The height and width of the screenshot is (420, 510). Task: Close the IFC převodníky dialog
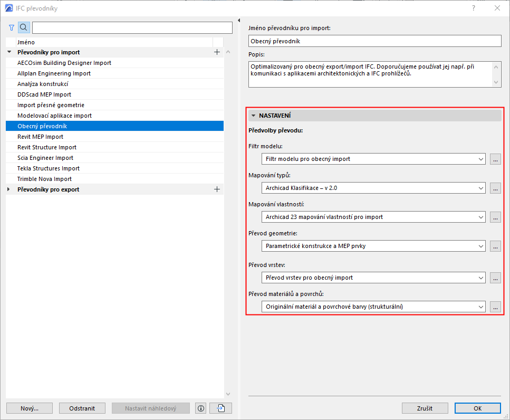click(497, 8)
